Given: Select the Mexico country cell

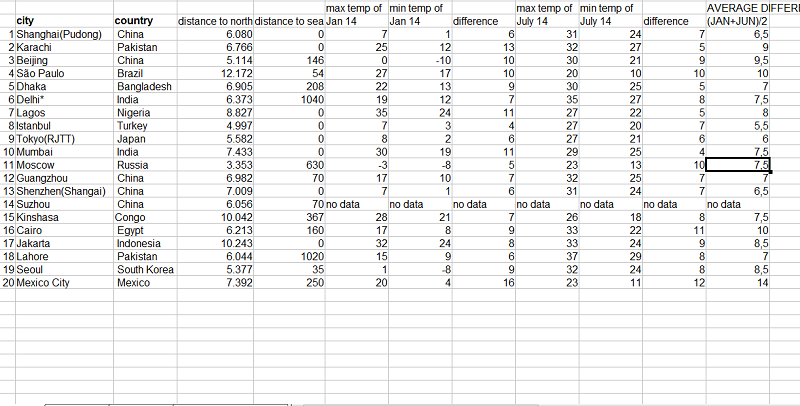Looking at the screenshot, I should [145, 283].
